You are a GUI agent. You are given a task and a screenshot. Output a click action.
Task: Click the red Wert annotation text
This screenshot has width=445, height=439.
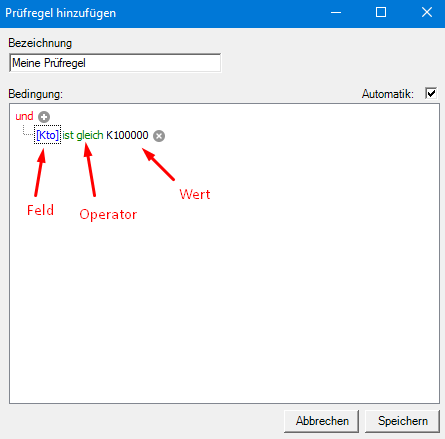tap(195, 194)
